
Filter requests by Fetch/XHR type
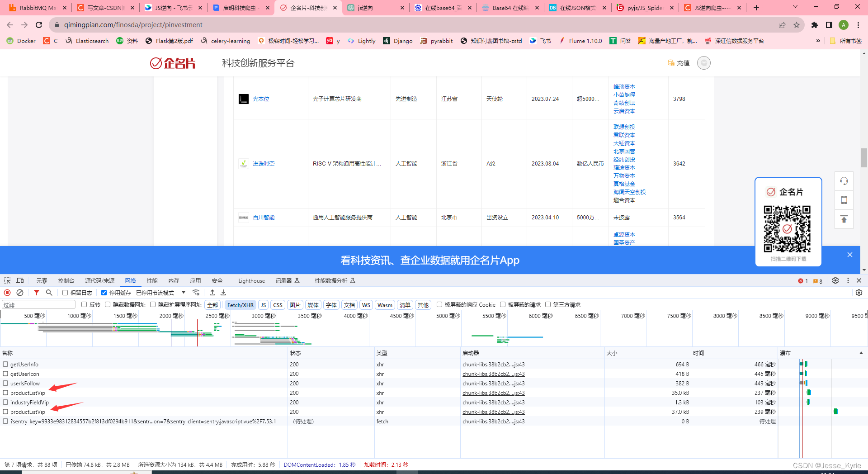(240, 305)
